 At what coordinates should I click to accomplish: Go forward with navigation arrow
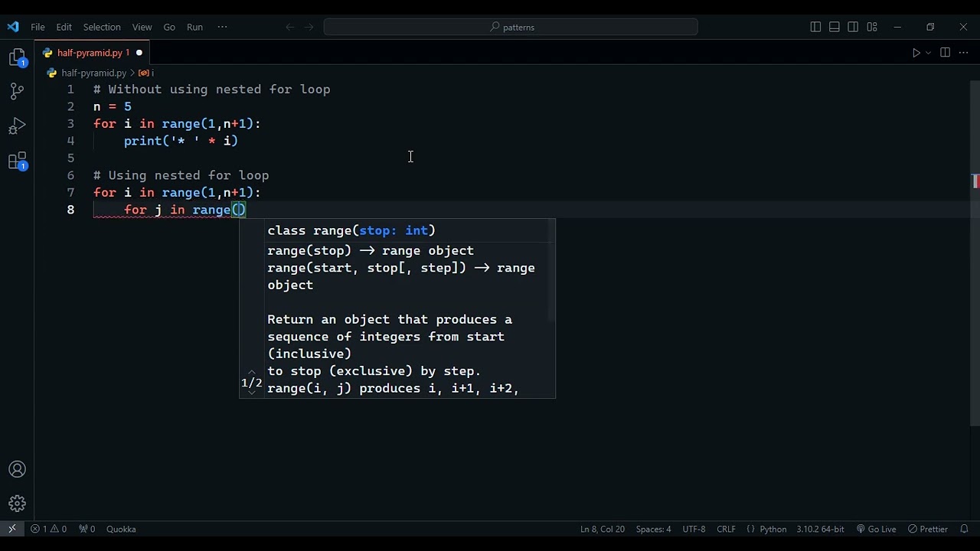[309, 27]
